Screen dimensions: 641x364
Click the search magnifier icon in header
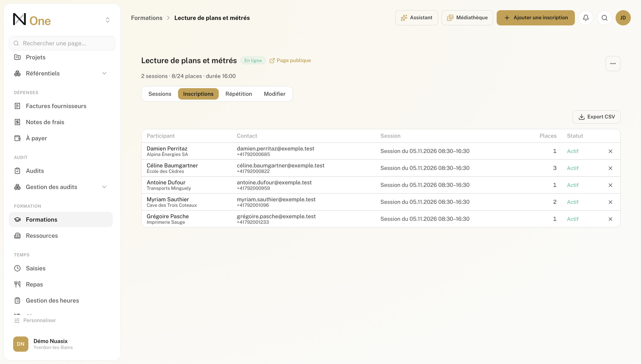[604, 18]
